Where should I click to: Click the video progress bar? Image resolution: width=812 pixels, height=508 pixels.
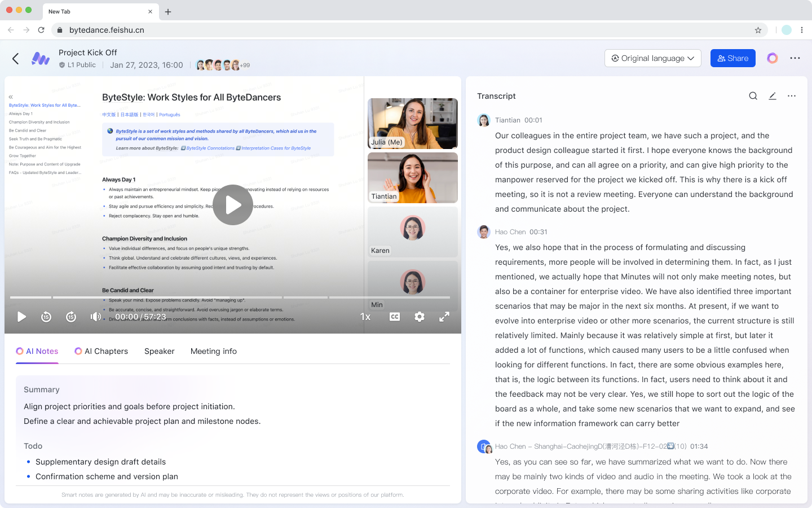click(x=230, y=297)
